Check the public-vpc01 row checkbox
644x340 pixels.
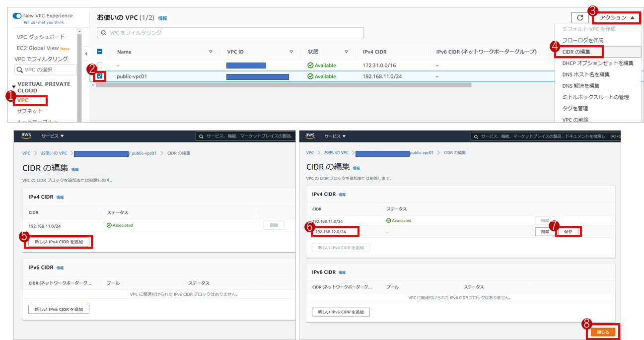tap(100, 76)
